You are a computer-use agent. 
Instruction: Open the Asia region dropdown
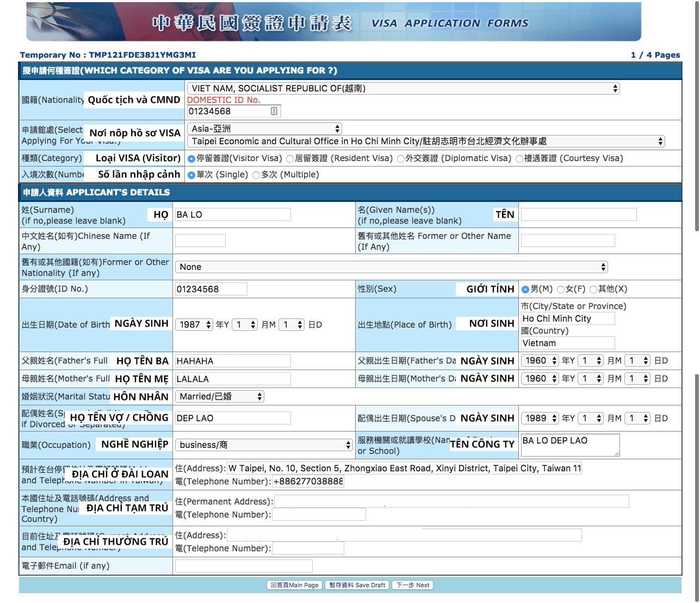(264, 128)
